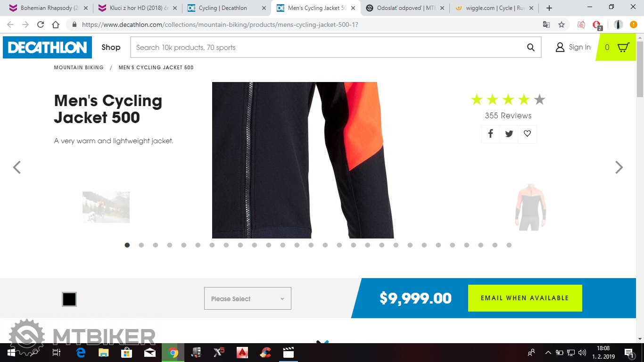644x362 pixels.
Task: Choose the black color swatch
Action: (69, 299)
